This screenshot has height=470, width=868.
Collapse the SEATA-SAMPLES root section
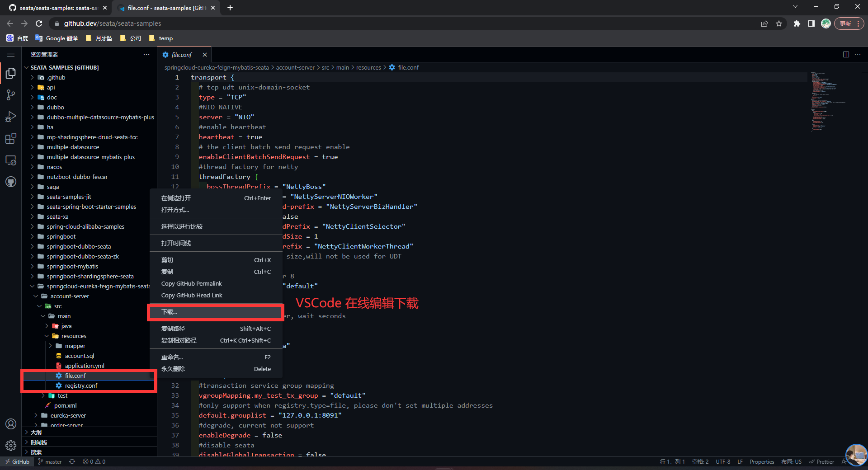click(89, 67)
